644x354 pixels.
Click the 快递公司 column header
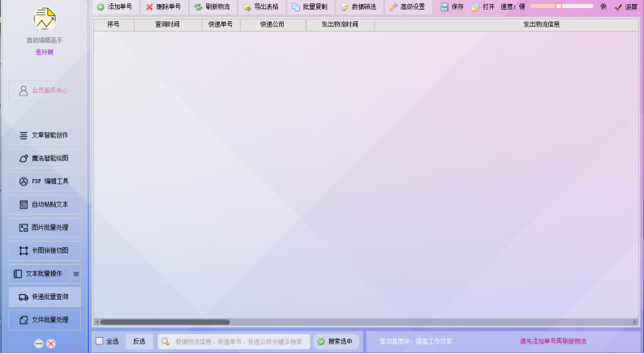click(273, 24)
